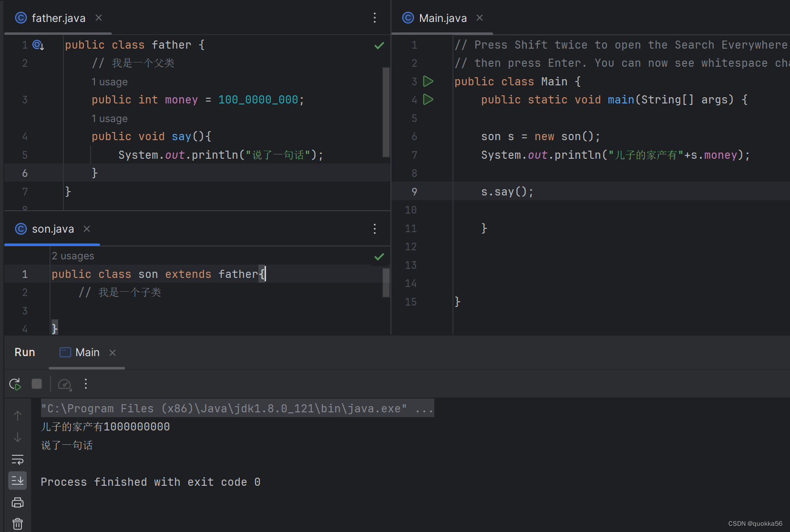Click 'Process finished with exit code 0' text
The width and height of the screenshot is (790, 532).
point(151,482)
